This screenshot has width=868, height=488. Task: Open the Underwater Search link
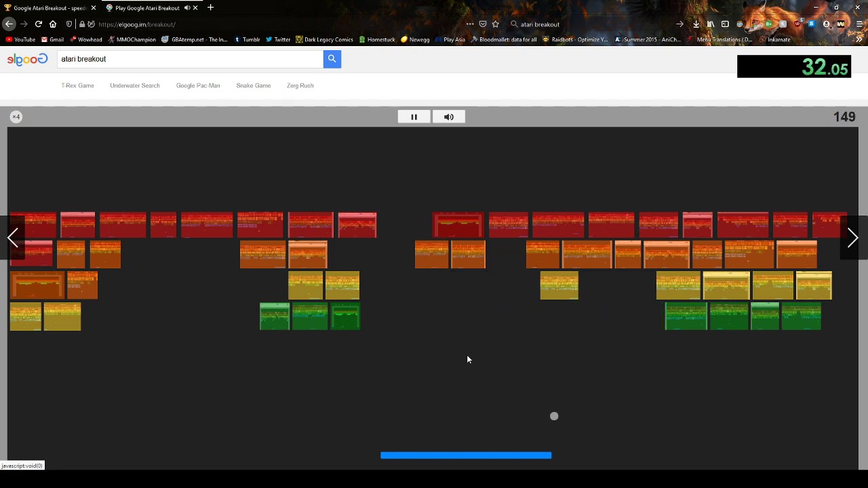click(x=135, y=85)
